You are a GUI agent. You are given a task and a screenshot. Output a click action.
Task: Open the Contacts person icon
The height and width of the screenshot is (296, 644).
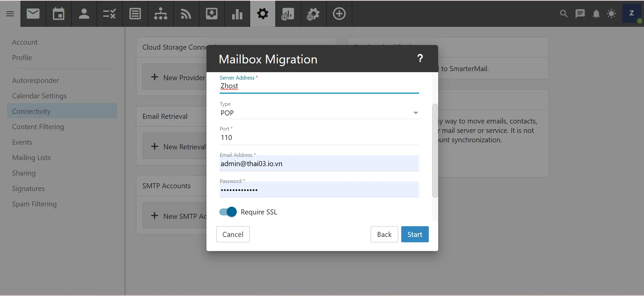(x=84, y=14)
